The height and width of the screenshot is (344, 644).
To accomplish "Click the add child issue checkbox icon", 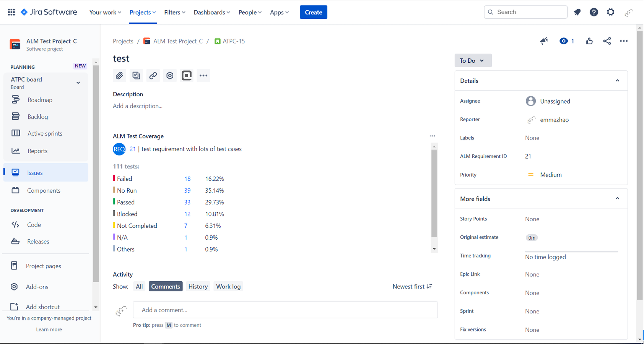I will (x=136, y=76).
